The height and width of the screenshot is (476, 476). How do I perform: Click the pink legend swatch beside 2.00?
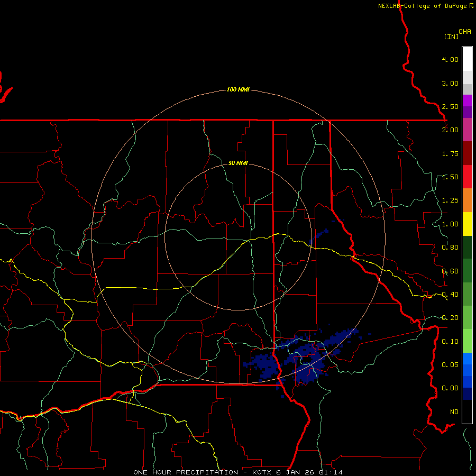(x=467, y=130)
